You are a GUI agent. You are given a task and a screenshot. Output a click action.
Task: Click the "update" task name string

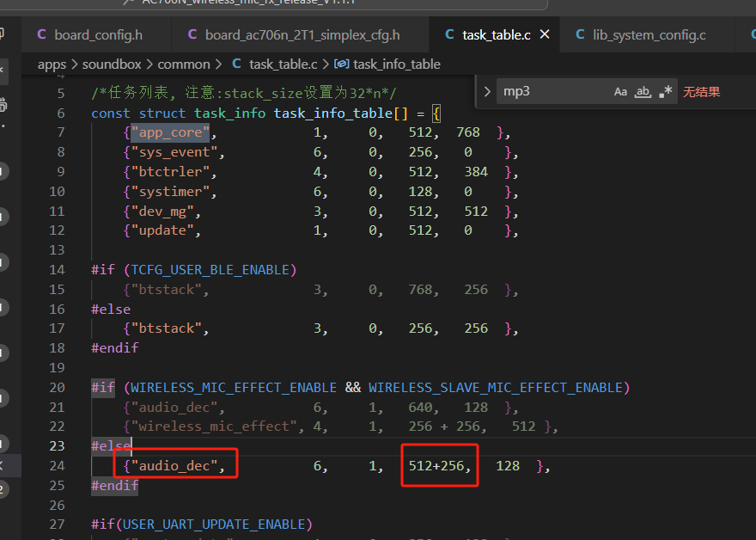tap(162, 230)
